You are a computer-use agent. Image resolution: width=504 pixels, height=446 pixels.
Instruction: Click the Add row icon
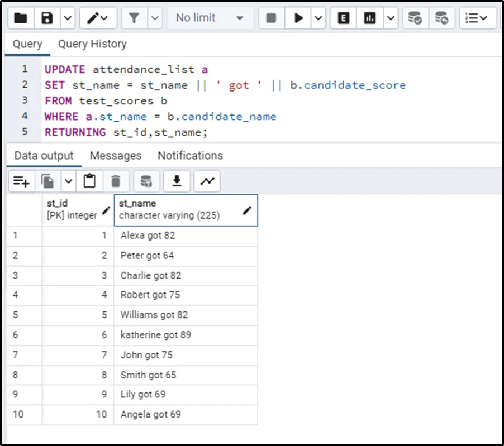click(21, 181)
